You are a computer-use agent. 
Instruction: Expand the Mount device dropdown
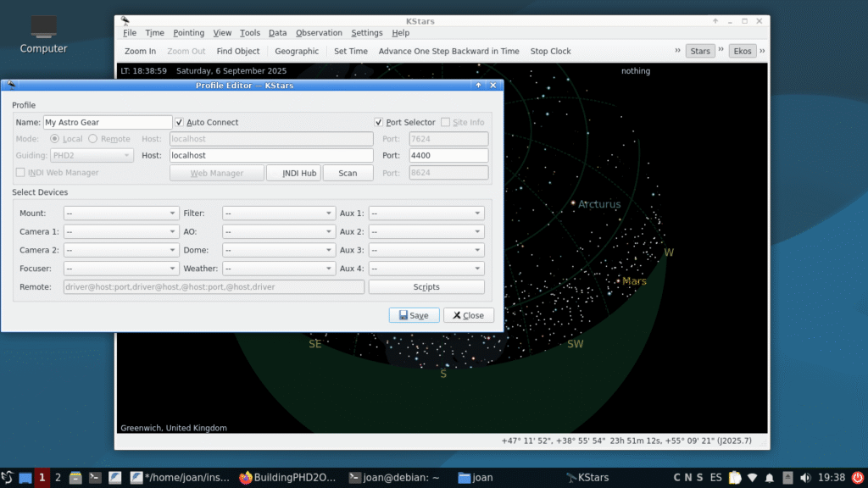(x=120, y=213)
